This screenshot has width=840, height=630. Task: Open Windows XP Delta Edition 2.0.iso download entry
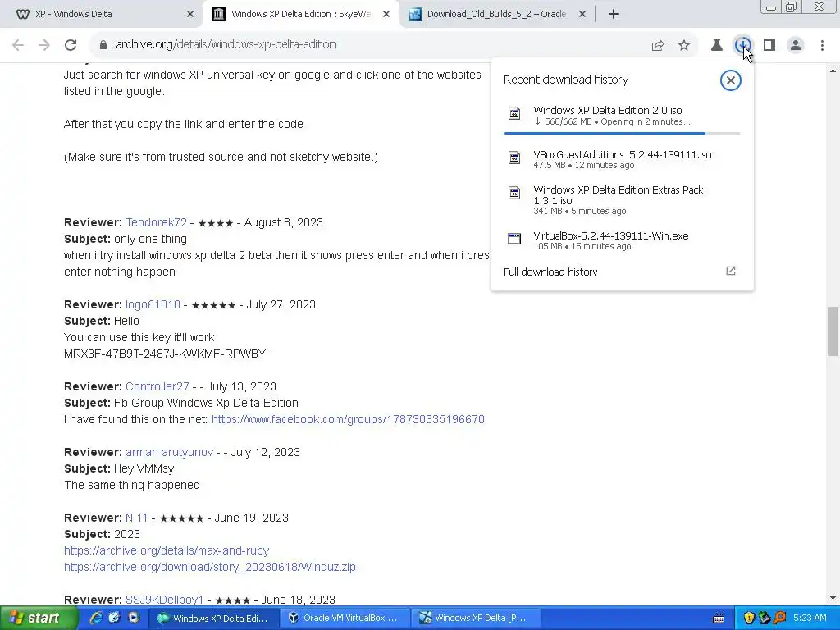click(622, 116)
